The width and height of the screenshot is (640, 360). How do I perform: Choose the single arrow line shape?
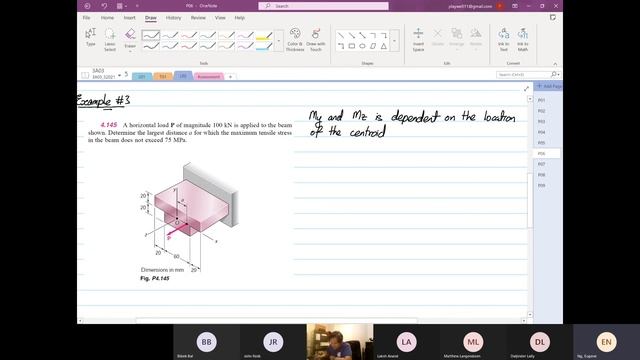tap(351, 36)
